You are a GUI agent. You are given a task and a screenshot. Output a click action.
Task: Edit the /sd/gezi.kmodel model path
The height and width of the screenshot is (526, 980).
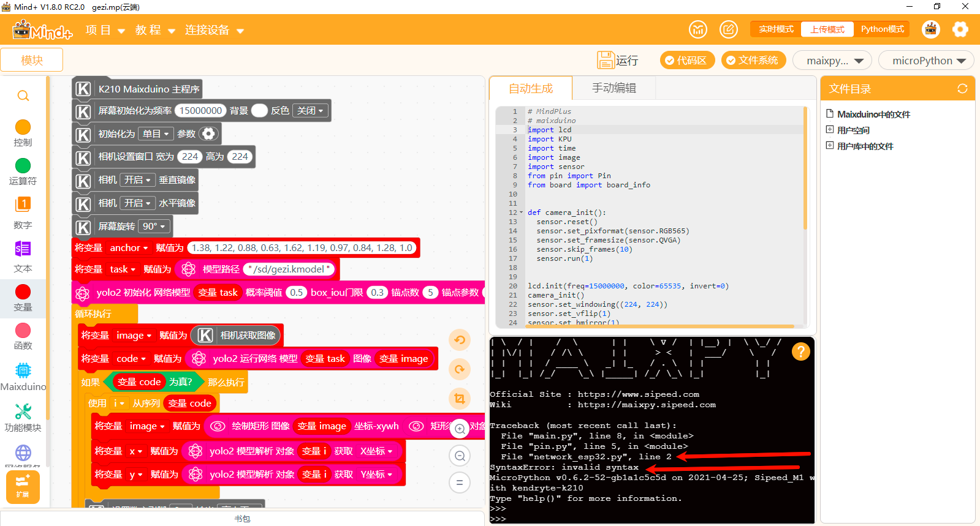[289, 269]
